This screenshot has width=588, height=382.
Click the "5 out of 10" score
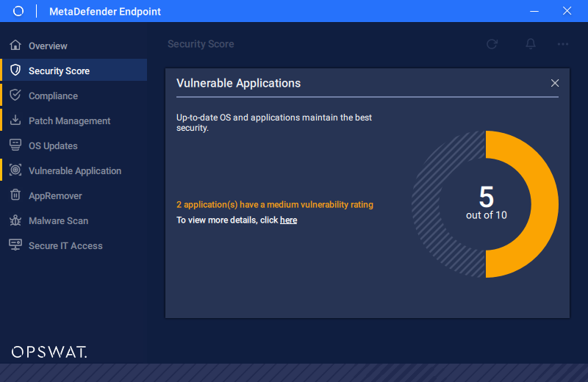click(x=487, y=203)
